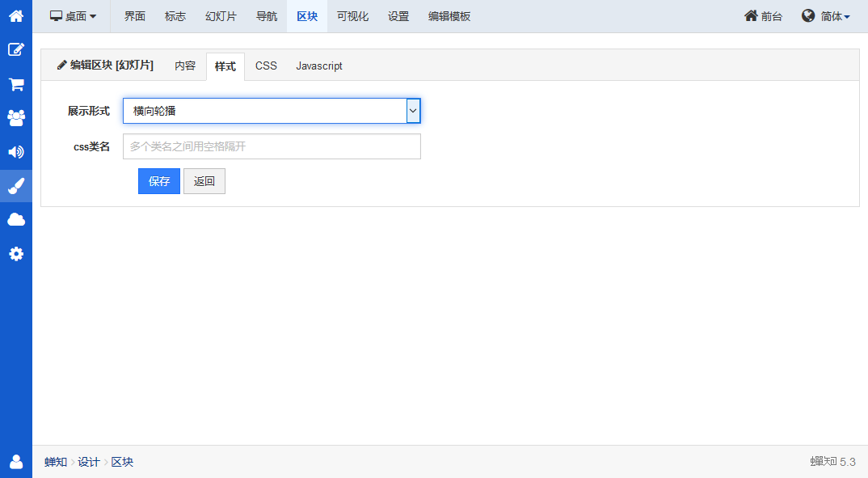Open the cloud icon in sidebar
The width and height of the screenshot is (868, 478).
(15, 220)
